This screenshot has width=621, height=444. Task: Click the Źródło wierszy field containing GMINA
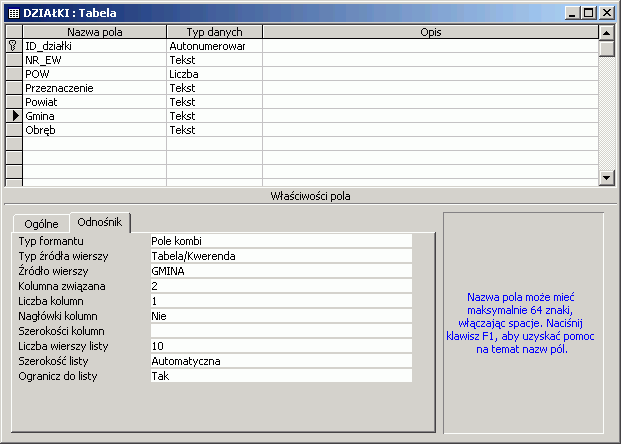(280, 271)
